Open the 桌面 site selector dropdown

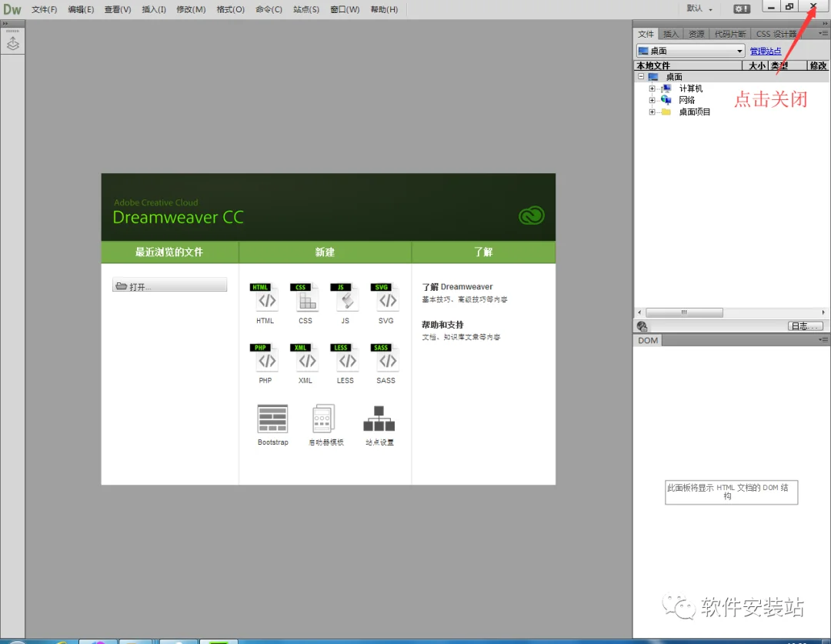tap(690, 51)
